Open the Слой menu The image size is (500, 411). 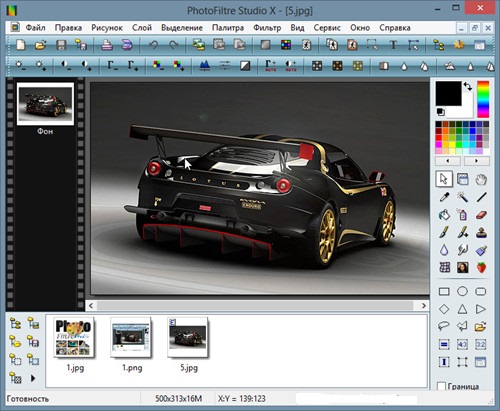[142, 28]
